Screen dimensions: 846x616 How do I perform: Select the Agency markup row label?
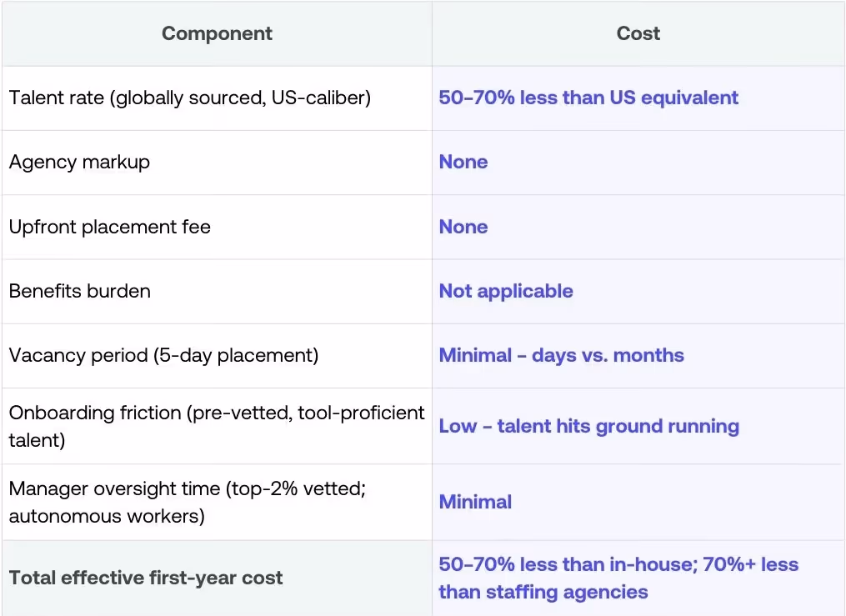(80, 162)
